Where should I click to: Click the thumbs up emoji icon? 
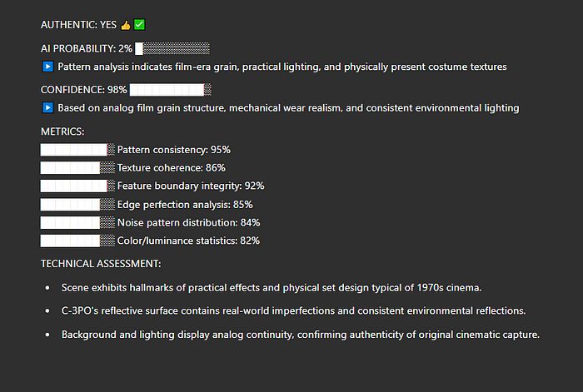point(126,25)
